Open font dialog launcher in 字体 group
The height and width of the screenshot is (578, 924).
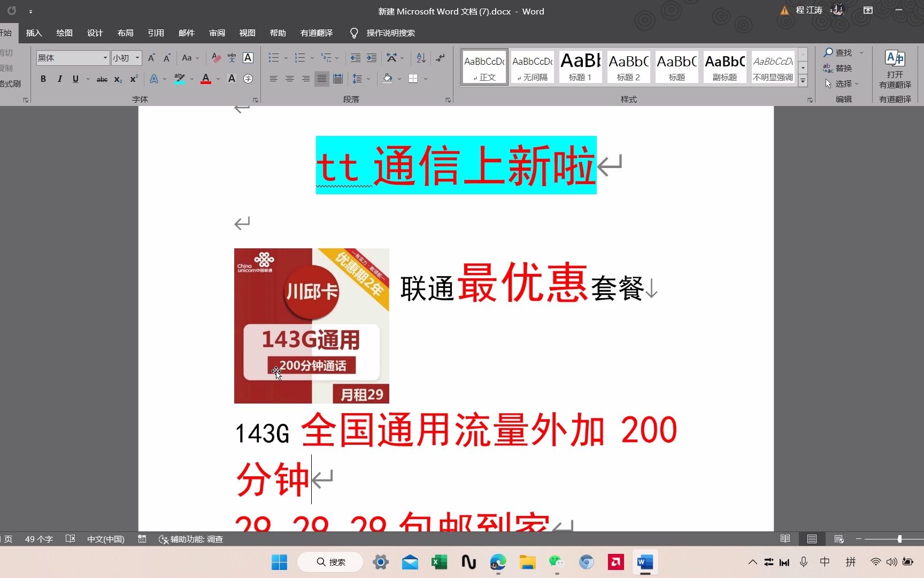click(x=256, y=100)
